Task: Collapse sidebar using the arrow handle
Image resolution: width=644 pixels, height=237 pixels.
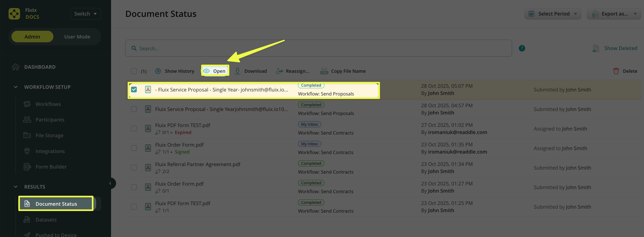Action: [111, 184]
